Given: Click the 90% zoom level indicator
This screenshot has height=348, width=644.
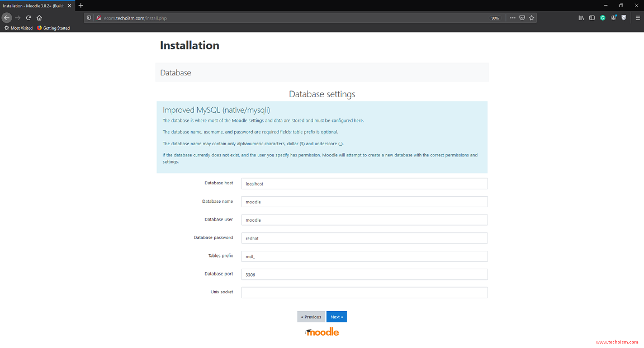Looking at the screenshot, I should 495,18.
